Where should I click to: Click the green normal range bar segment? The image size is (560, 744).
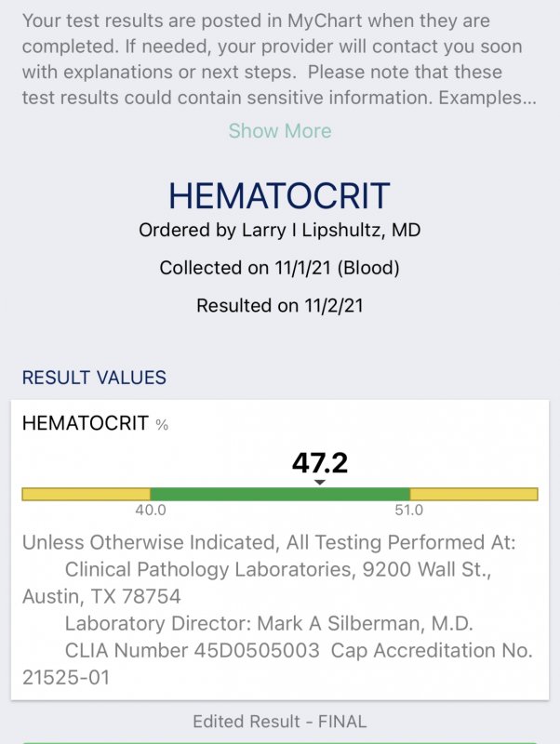tap(280, 494)
